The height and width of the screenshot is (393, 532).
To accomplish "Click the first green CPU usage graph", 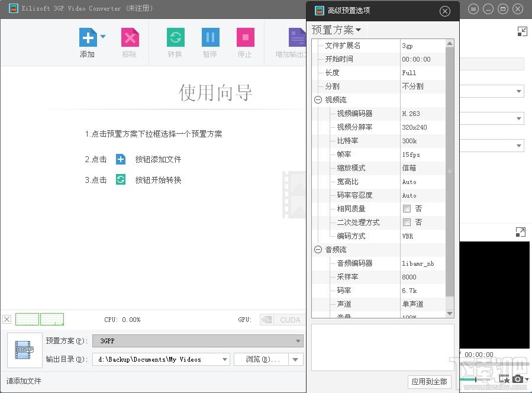I will 27,319.
